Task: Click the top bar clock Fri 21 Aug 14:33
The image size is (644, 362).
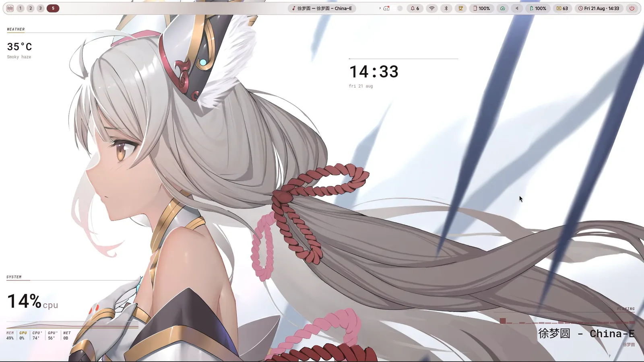Action: click(x=599, y=8)
